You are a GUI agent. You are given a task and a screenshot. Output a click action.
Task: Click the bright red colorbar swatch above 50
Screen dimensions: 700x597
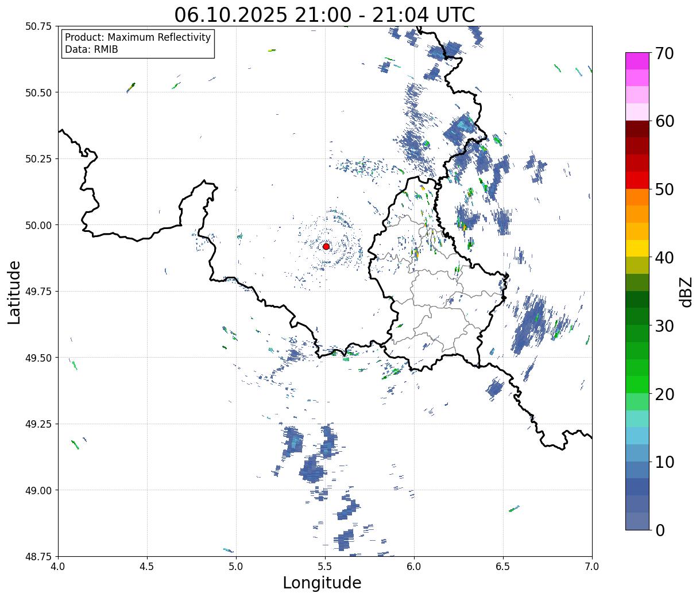click(x=637, y=180)
